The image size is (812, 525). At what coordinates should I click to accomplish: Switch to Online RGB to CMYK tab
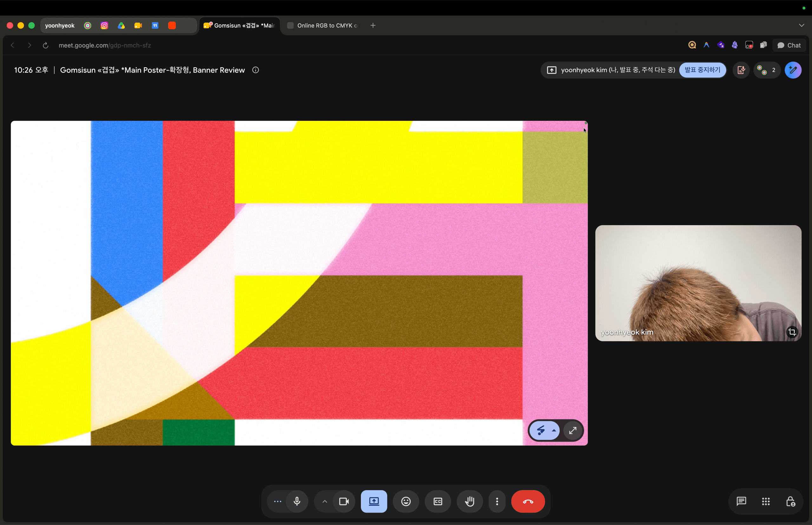click(323, 26)
